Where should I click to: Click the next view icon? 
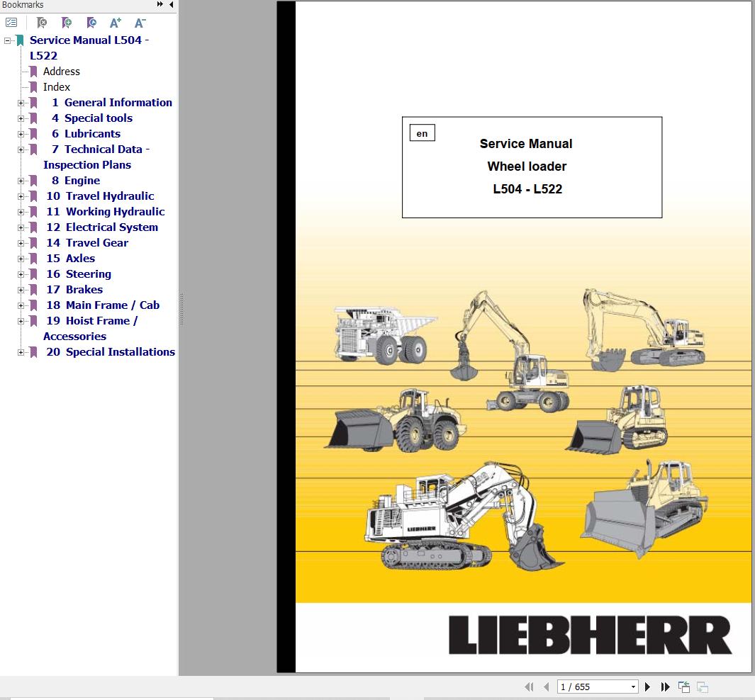702,687
